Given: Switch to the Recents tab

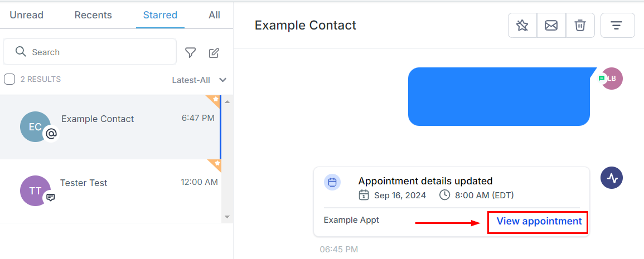Looking at the screenshot, I should point(93,15).
